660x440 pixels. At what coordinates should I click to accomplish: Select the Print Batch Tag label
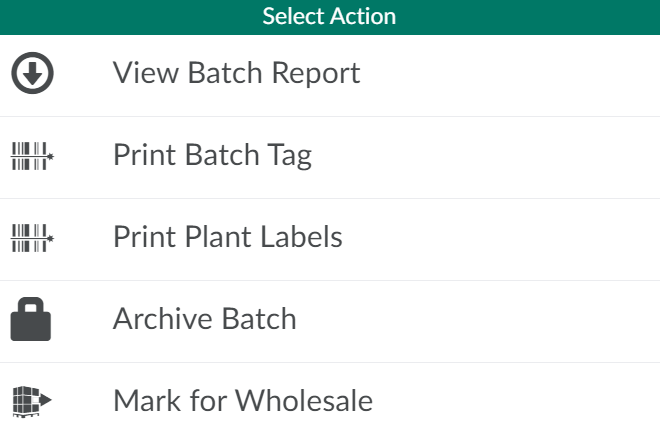[x=212, y=156]
